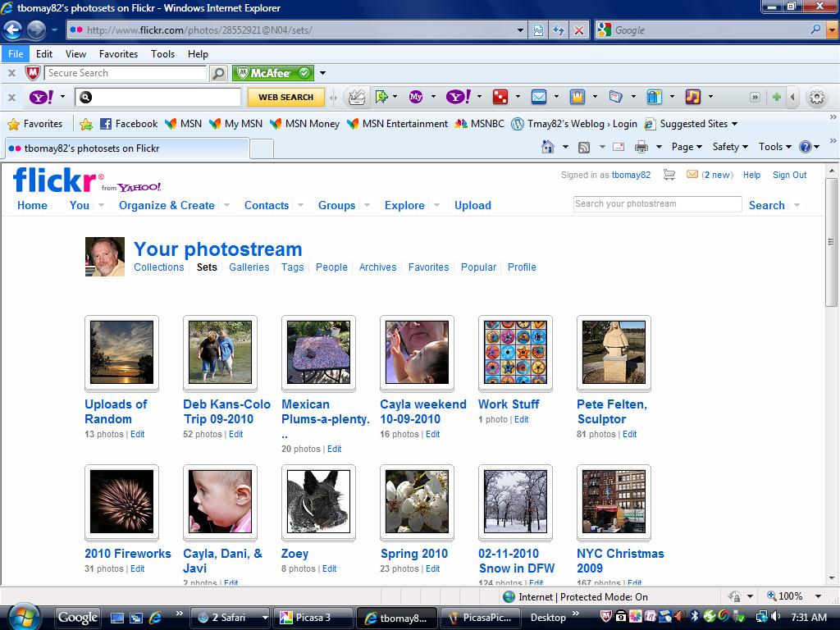
Task: Click the printer icon in command bar
Action: [x=641, y=147]
